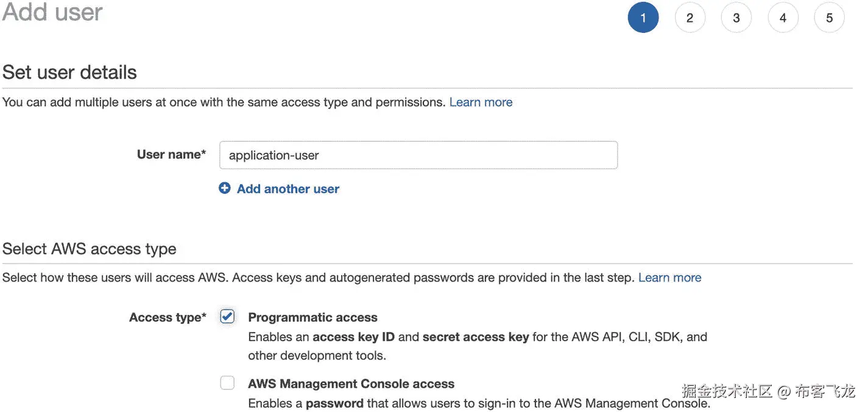Image resolution: width=868 pixels, height=412 pixels.
Task: Open Learn more about AWS access types
Action: click(669, 278)
